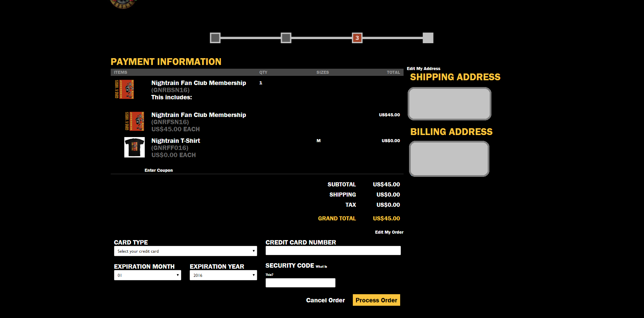Open the Card Type dropdown
This screenshot has width=644, height=318.
[186, 251]
